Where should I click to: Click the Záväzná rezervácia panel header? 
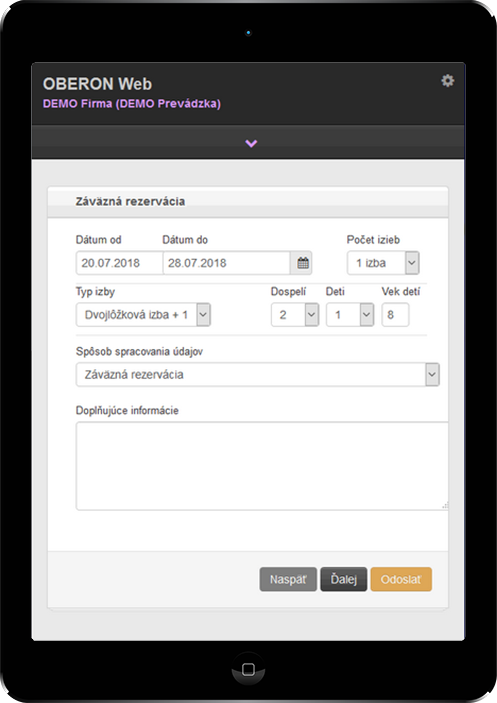pos(248,202)
